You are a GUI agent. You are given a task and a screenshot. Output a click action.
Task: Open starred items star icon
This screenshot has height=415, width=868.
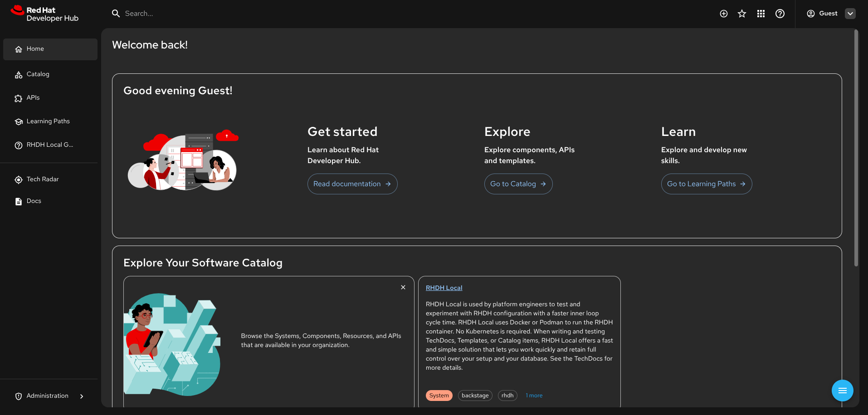(742, 14)
